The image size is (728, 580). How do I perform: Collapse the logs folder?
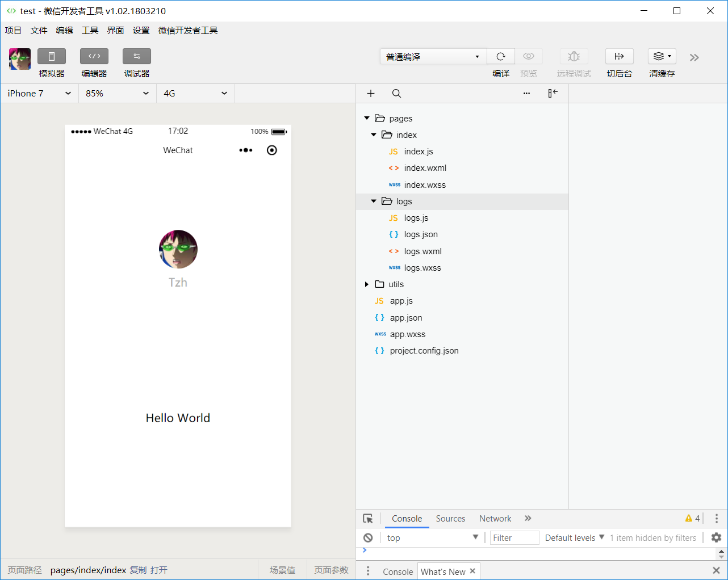pos(374,201)
